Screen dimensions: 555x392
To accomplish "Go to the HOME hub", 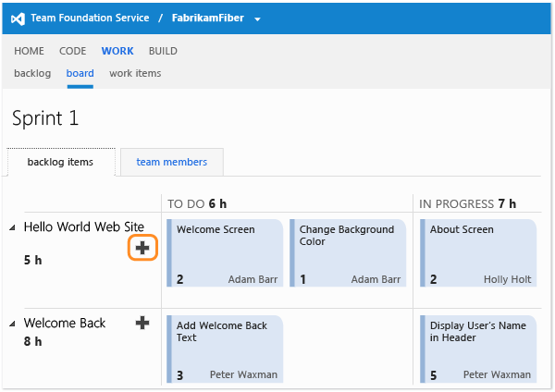I will tap(29, 51).
